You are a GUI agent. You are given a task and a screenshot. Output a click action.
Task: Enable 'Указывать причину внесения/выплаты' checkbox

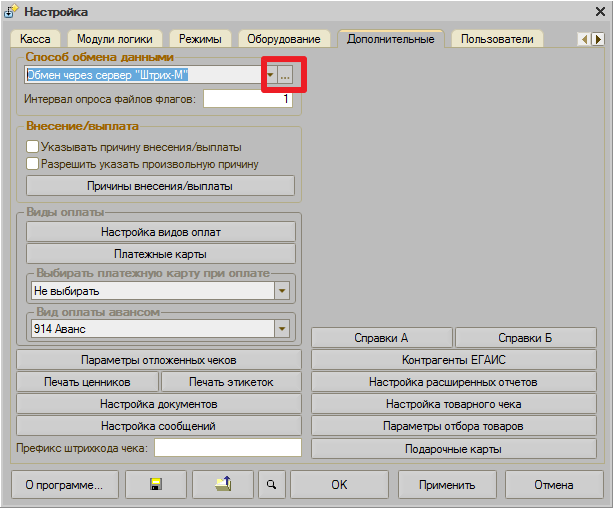33,147
